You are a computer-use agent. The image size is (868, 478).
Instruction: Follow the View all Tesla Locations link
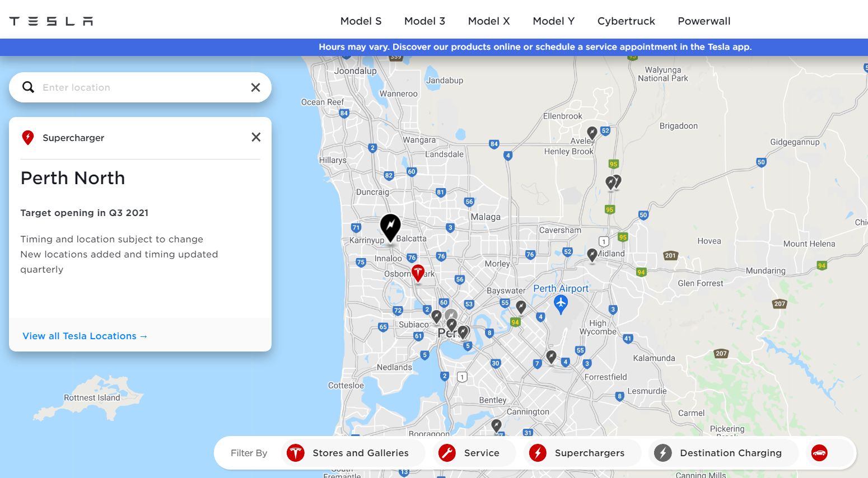85,336
